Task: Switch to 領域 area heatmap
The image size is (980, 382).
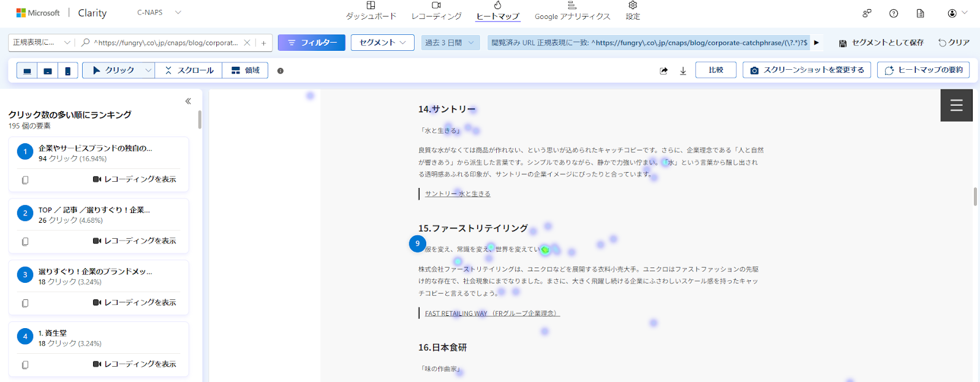Action: 245,70
